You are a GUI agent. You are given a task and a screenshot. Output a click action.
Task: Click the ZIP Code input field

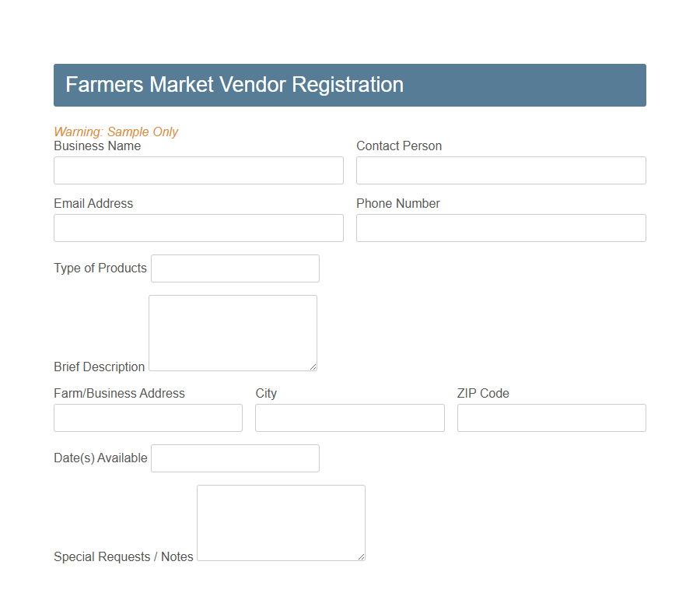(551, 418)
